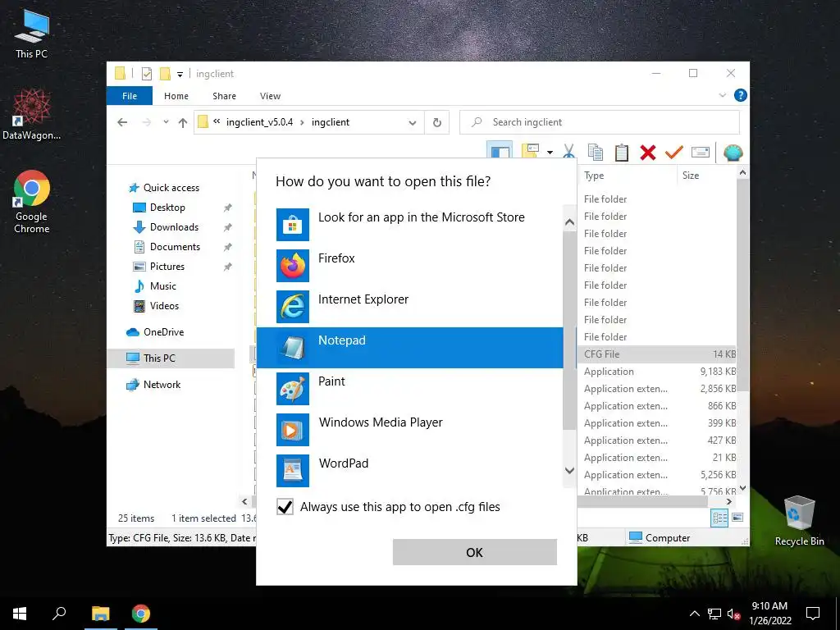Open the notification center icon
This screenshot has height=630, width=840.
click(x=813, y=614)
